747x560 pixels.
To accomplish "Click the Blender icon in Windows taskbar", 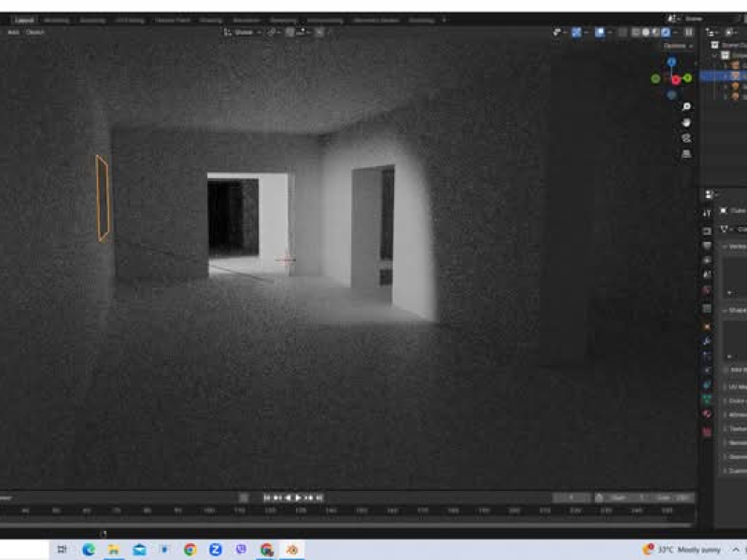I will click(x=292, y=550).
